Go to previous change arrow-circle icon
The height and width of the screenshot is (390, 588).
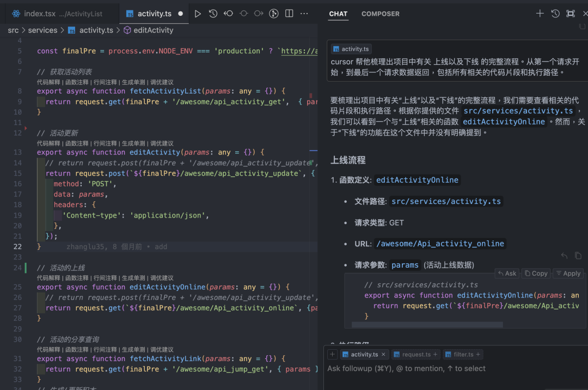pyautogui.click(x=228, y=14)
